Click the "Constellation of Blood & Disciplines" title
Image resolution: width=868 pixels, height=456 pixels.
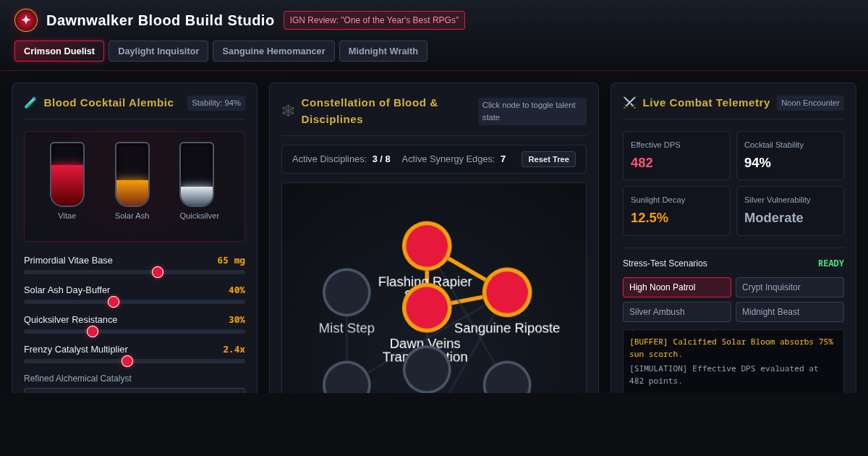coord(370,111)
